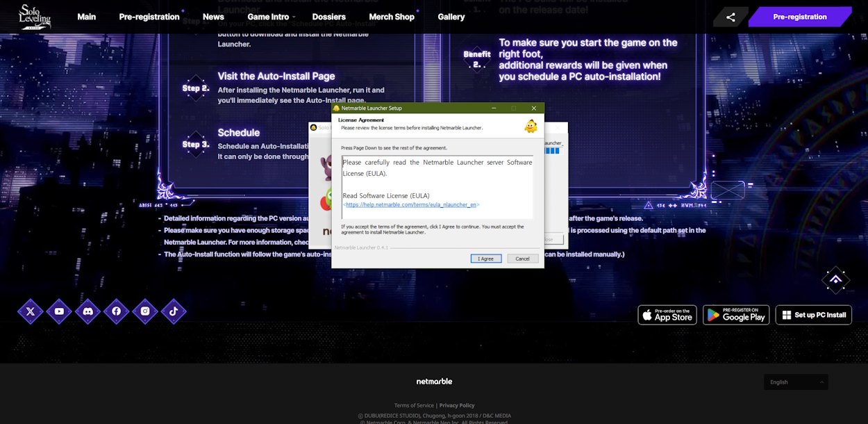
Task: Cancel the Netmarble Launcher installation
Action: 522,258
